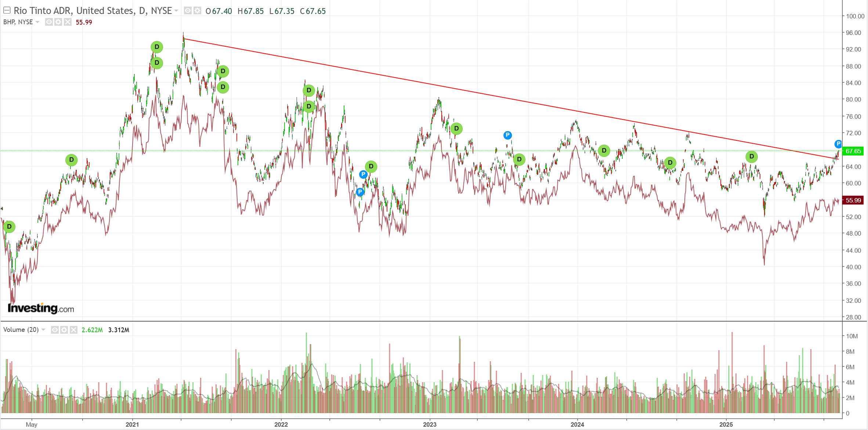This screenshot has height=430, width=868.
Task: Open settings gear for Rio Tinto series
Action: tap(197, 11)
